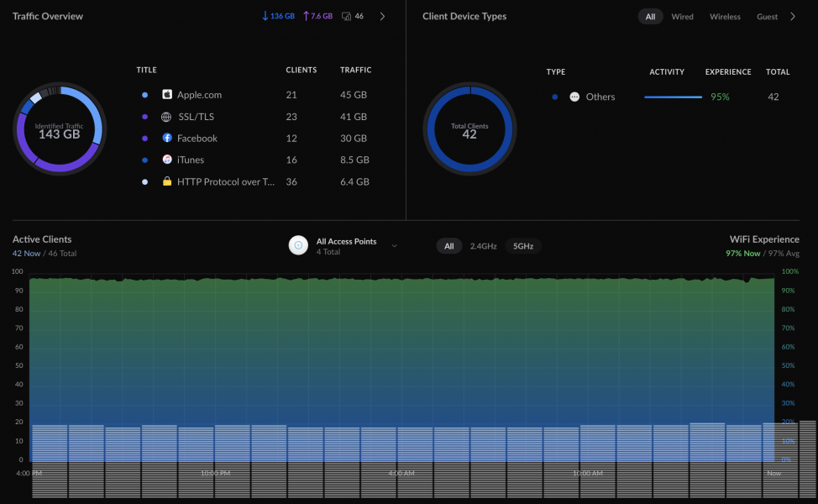The height and width of the screenshot is (504, 818).
Task: Click the HTTP Protocol lock icon
Action: click(x=167, y=181)
